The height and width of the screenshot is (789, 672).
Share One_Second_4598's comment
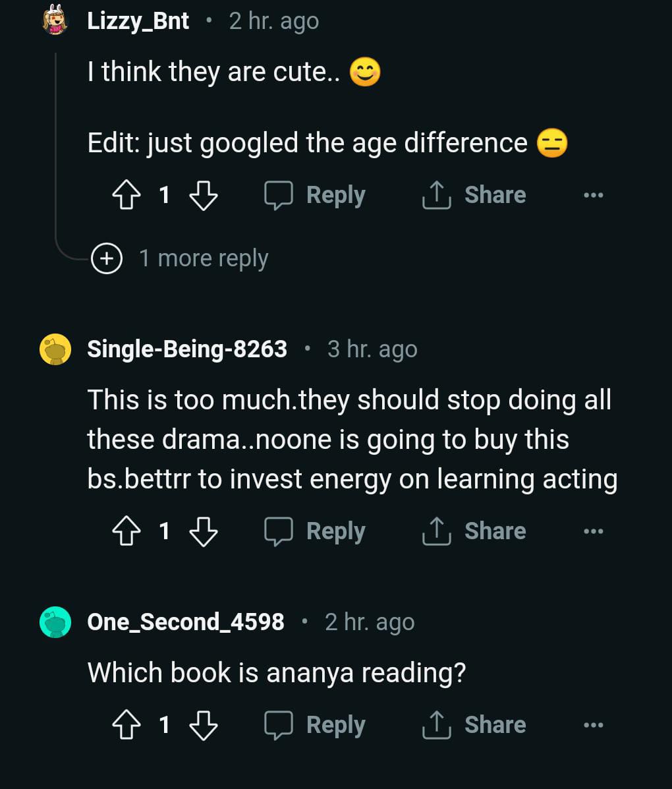[x=474, y=725]
